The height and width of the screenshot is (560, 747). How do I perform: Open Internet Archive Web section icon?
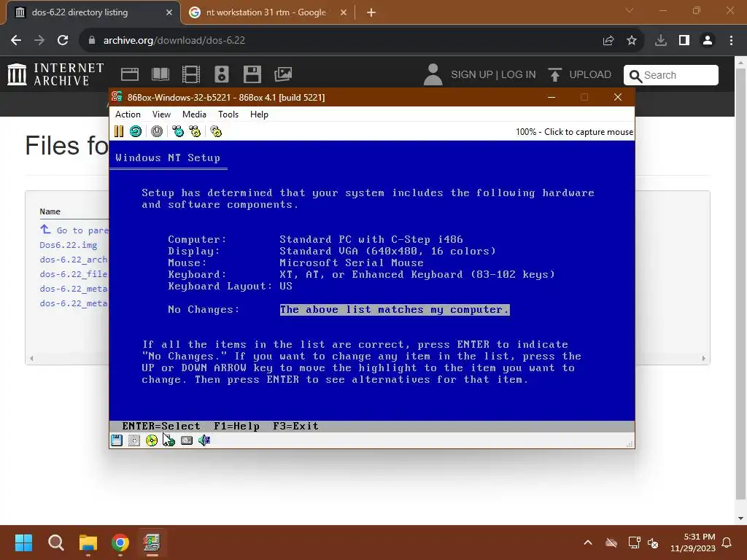pyautogui.click(x=130, y=74)
